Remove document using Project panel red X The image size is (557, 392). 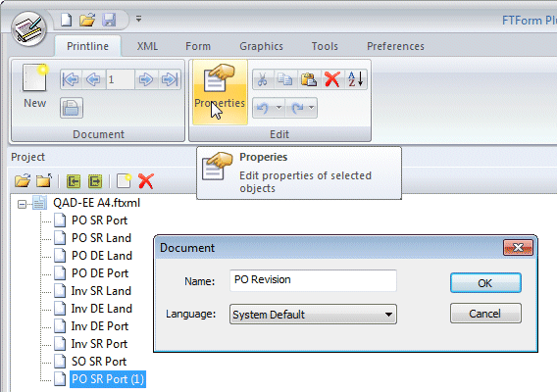click(x=146, y=181)
